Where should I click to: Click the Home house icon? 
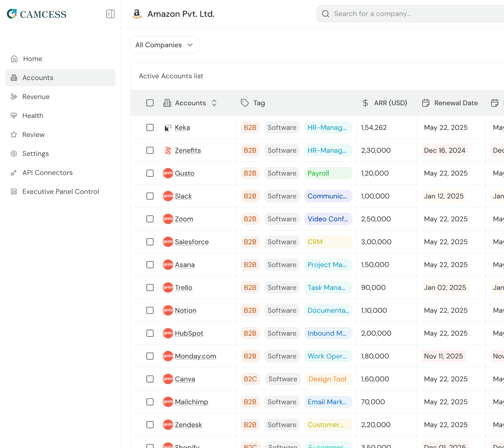point(14,59)
